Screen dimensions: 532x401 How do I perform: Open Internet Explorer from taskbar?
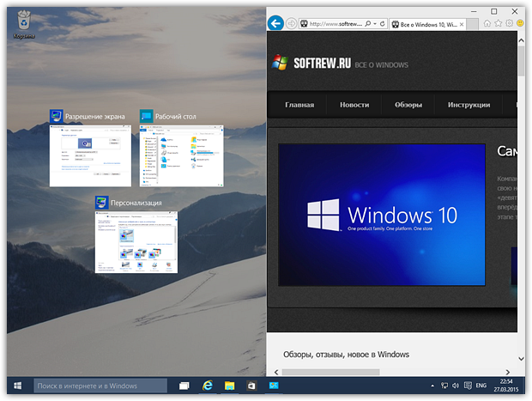tap(208, 386)
